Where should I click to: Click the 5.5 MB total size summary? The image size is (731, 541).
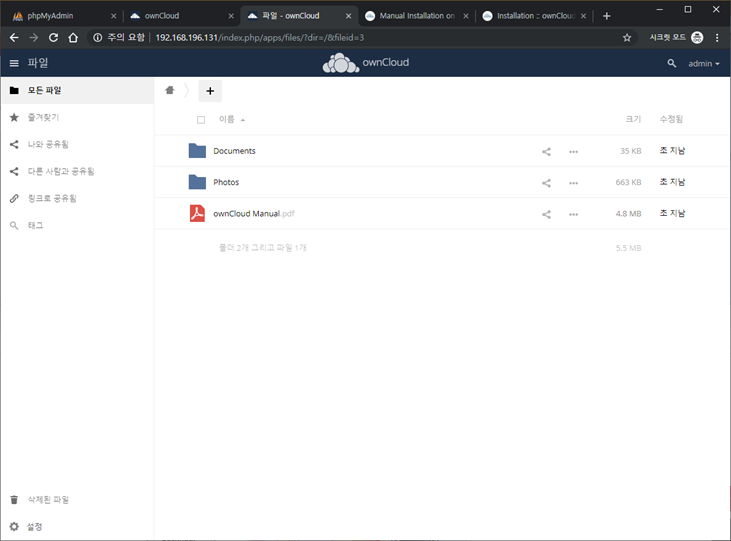[x=628, y=248]
